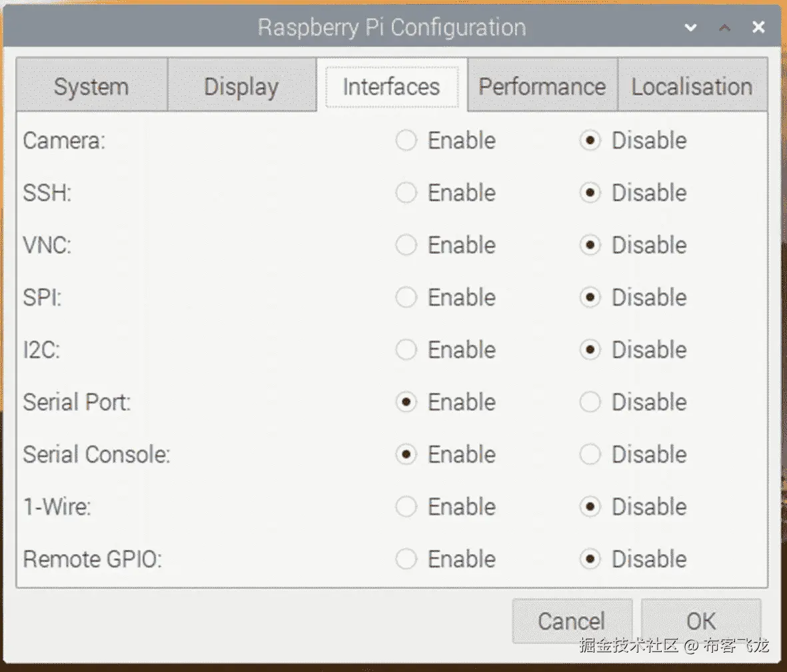Image resolution: width=787 pixels, height=672 pixels.
Task: Open the Display tab
Action: (x=241, y=87)
